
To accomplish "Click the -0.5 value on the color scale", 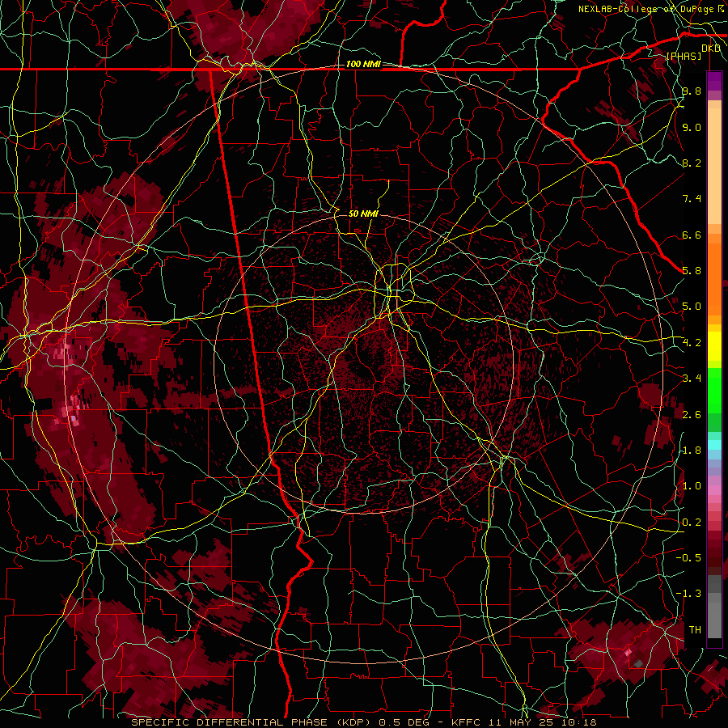I will click(688, 558).
